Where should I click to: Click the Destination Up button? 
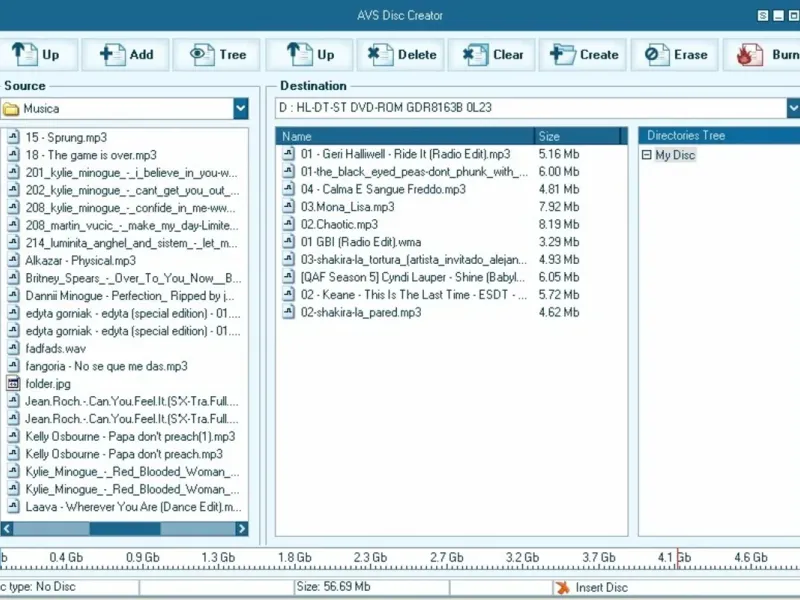(x=310, y=55)
